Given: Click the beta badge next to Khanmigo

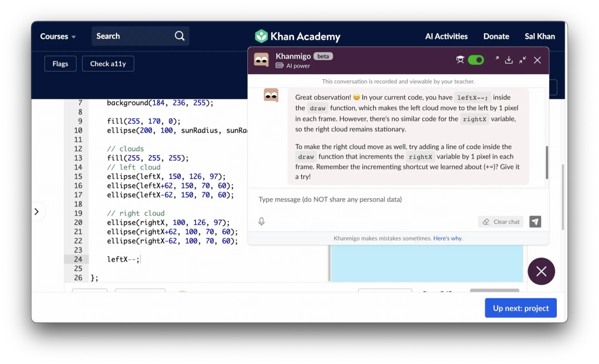Looking at the screenshot, I should 323,56.
